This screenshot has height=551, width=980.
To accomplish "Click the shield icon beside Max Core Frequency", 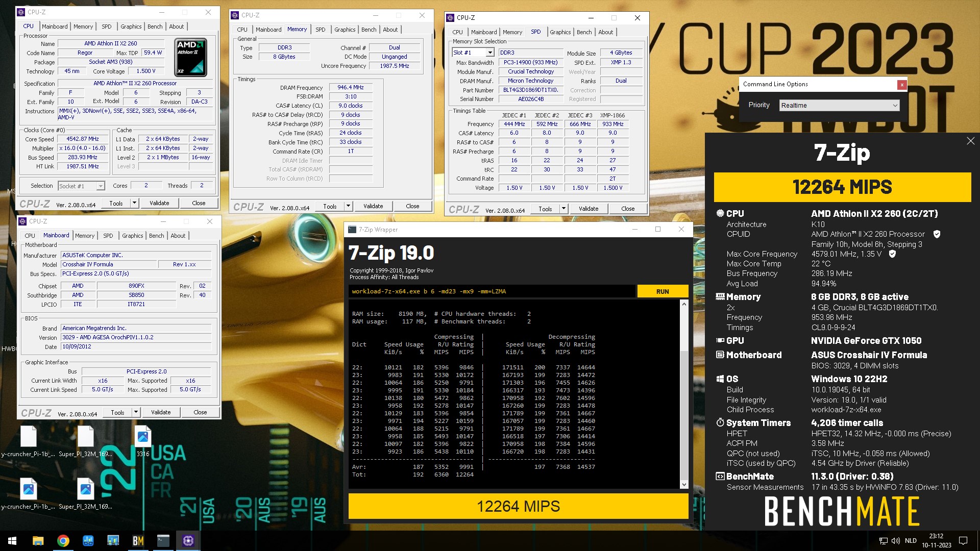I will [892, 254].
